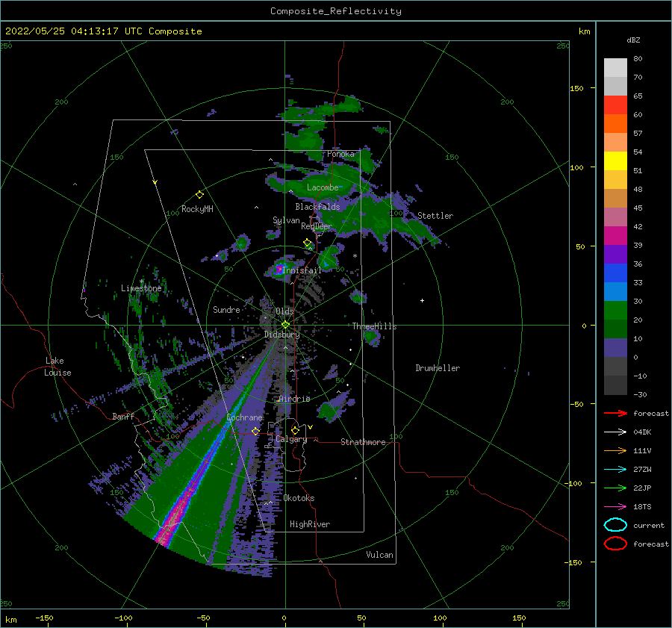This screenshot has height=628, width=672.
Task: Click the yellow diamond marker below RedDeer
Action: (308, 243)
